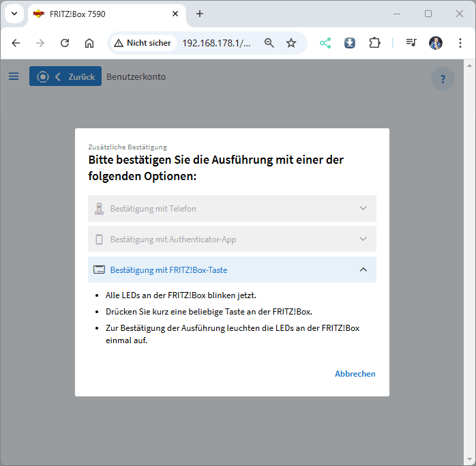Click the Nicht sicher security warning
The height and width of the screenshot is (466, 476).
coord(143,43)
